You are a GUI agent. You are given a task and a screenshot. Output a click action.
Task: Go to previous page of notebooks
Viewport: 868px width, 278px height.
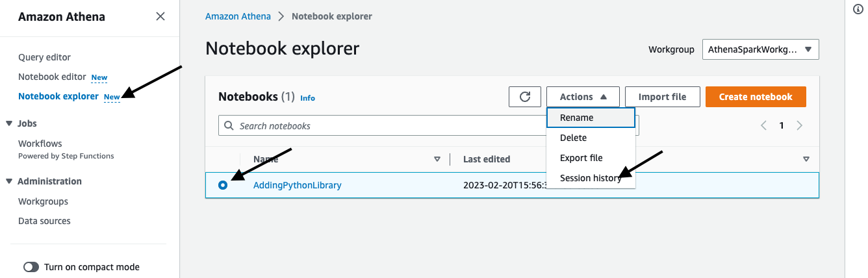tap(764, 125)
